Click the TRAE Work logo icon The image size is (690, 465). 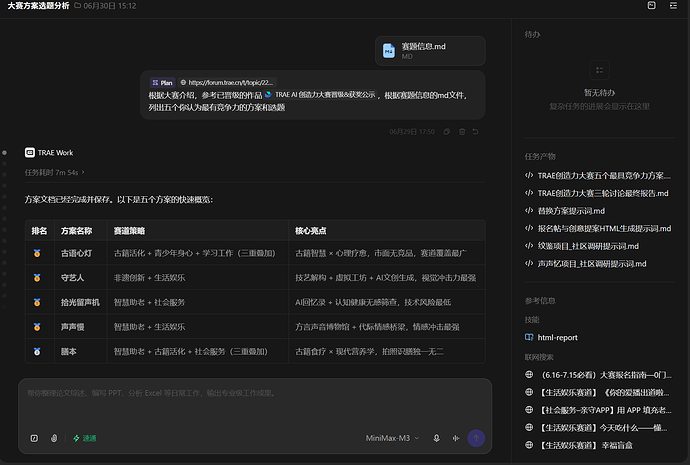click(30, 153)
